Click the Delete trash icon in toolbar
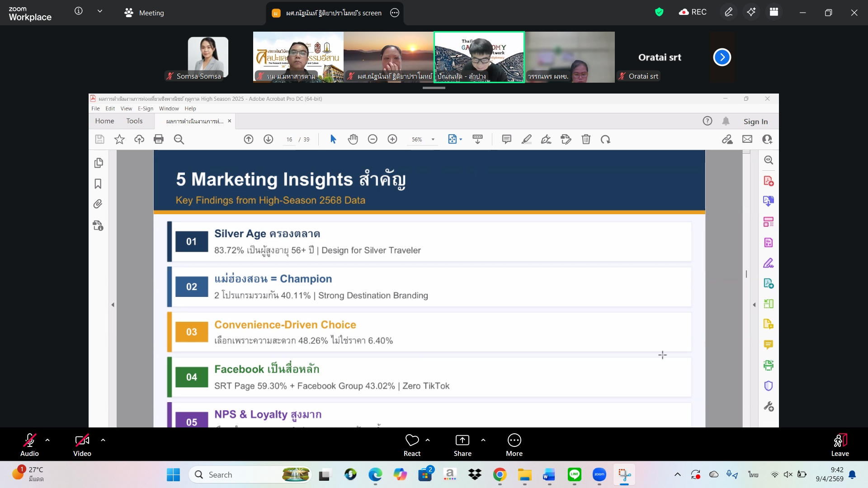Screen dimensions: 868x488 pyautogui.click(x=586, y=139)
